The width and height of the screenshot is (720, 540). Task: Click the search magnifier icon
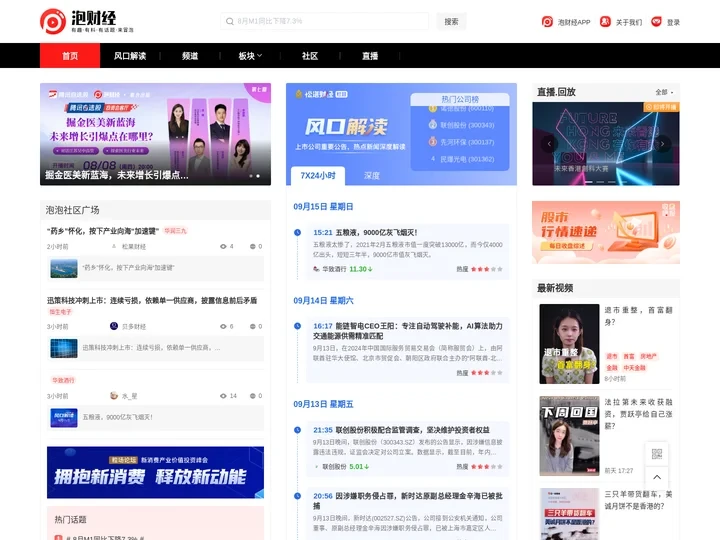[230, 21]
